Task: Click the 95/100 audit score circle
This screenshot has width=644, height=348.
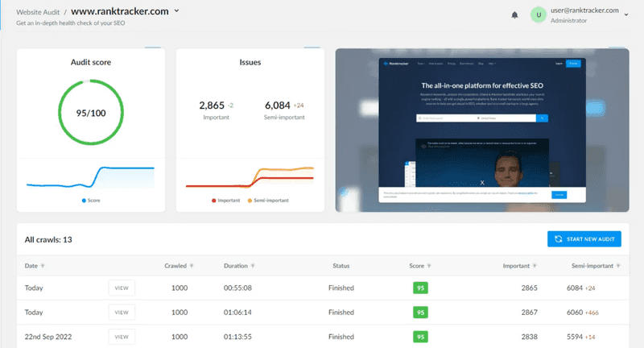Action: [91, 112]
